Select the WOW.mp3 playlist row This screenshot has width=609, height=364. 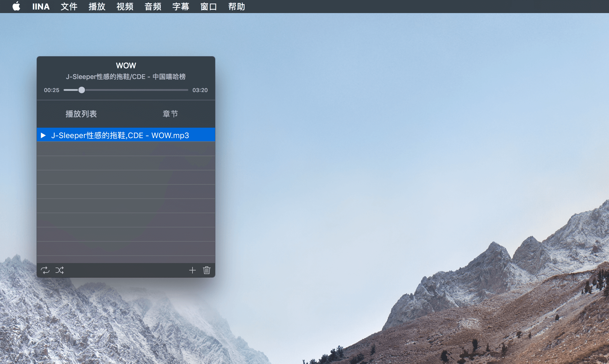(126, 135)
